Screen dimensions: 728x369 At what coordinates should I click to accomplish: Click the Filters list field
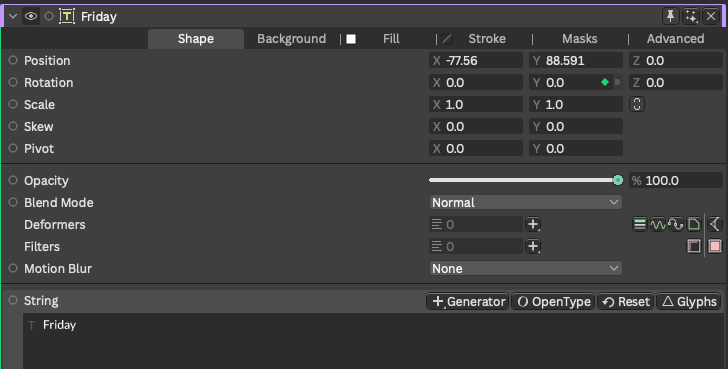pos(476,246)
